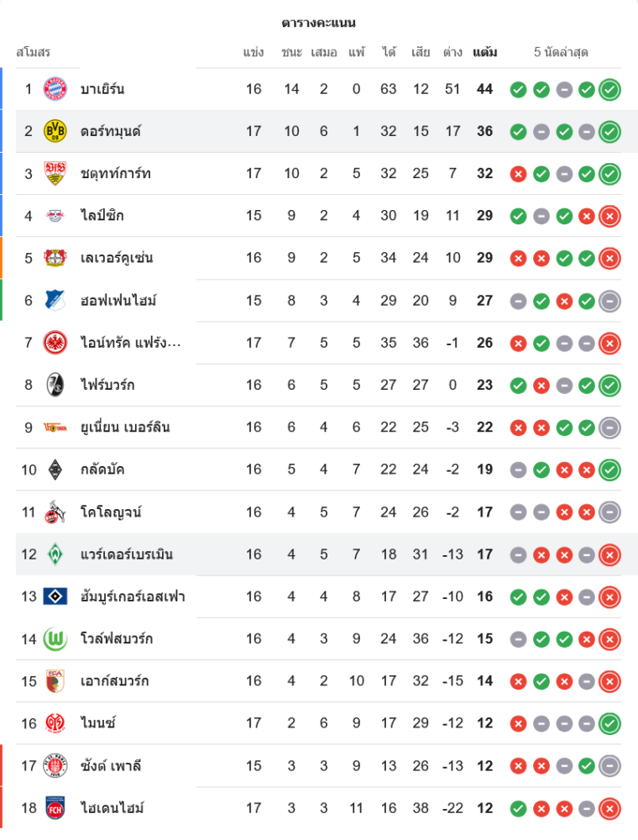
Task: Click the แข่ง column header
Action: [254, 52]
